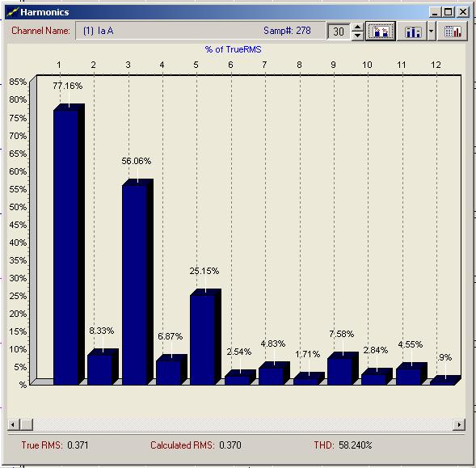The image size is (476, 468).
Task: Click the harmonics count field showing 30
Action: 339,32
